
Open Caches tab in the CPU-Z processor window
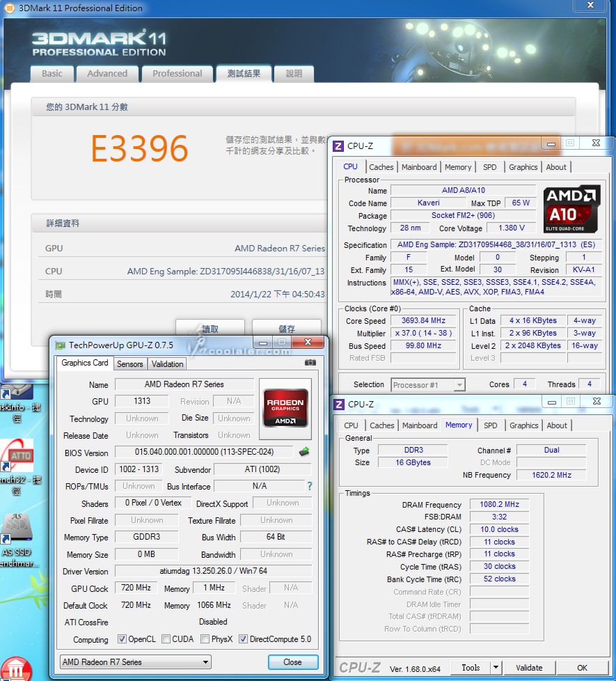pos(381,167)
